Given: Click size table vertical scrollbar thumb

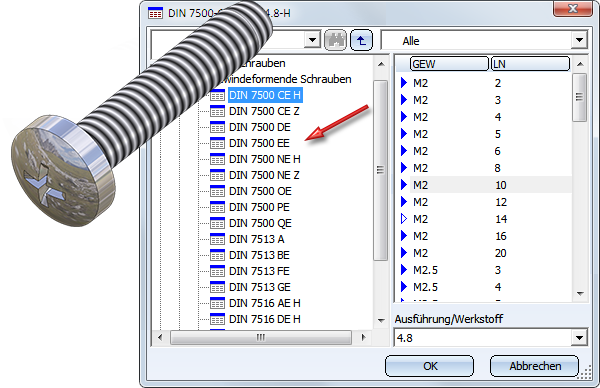Looking at the screenshot, I should click(x=579, y=98).
